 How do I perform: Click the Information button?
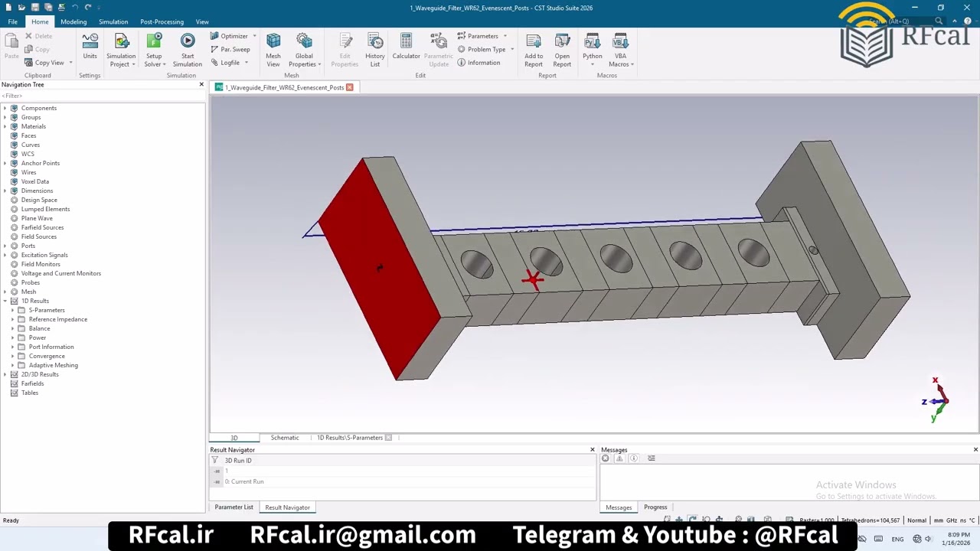[479, 63]
